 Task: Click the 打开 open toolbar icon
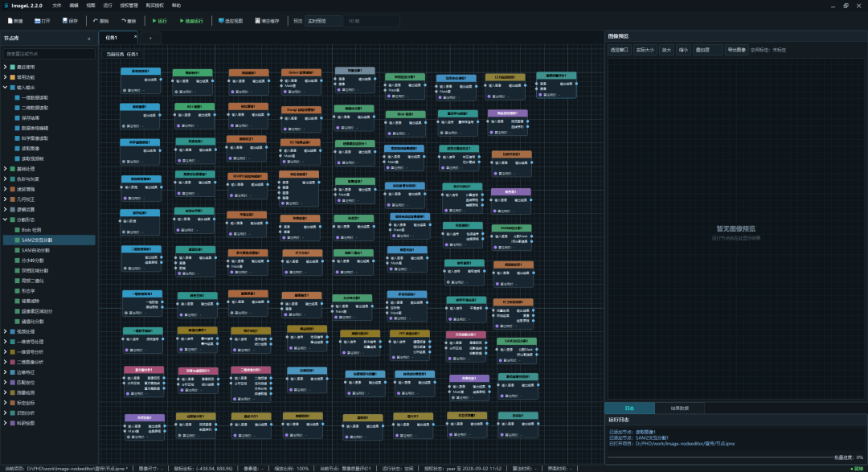pos(43,21)
